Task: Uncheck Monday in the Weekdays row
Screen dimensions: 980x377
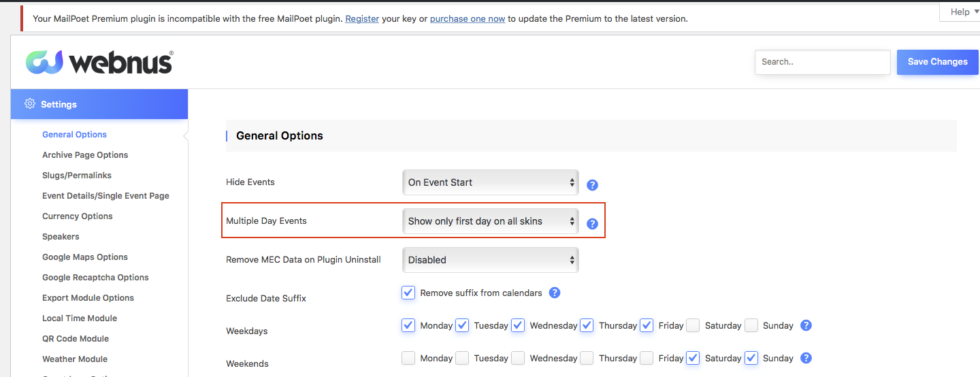Action: coord(408,325)
